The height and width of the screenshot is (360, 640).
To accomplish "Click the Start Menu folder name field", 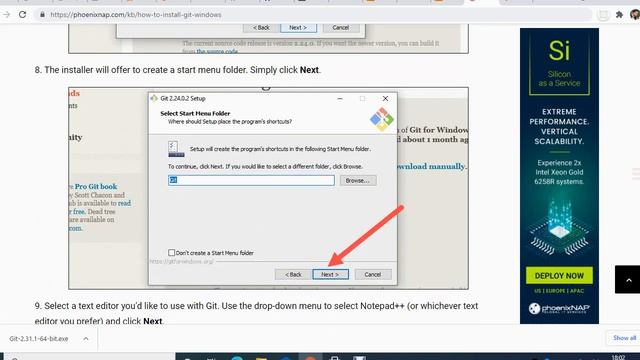I will [x=251, y=180].
